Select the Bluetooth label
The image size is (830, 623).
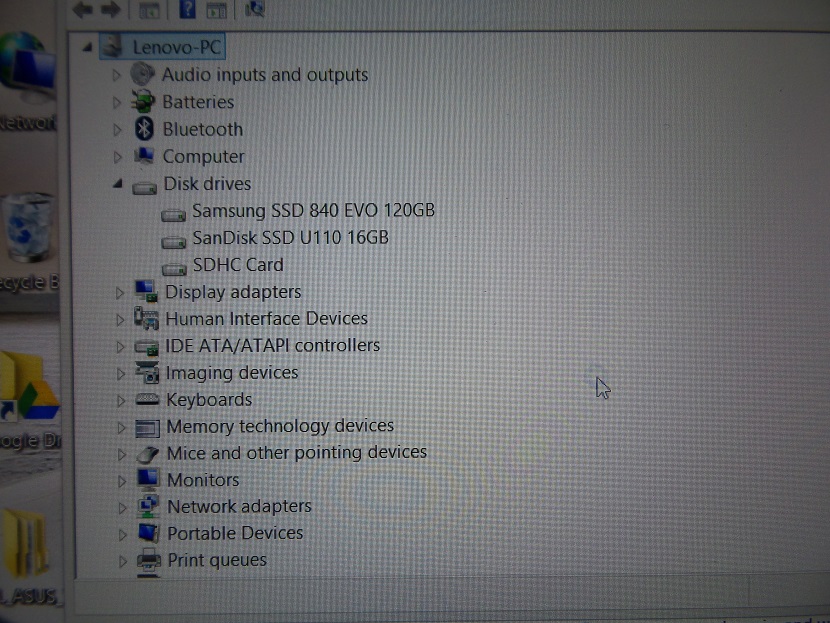203,130
